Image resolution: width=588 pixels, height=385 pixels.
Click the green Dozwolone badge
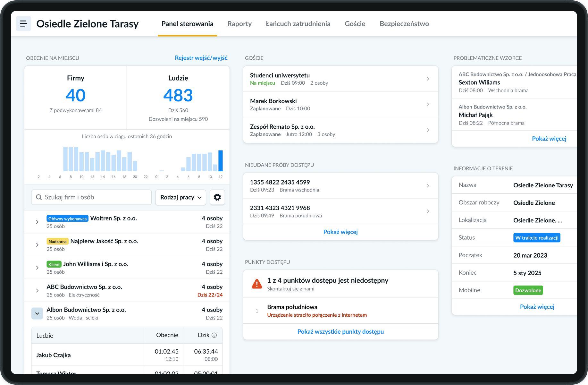coord(528,290)
